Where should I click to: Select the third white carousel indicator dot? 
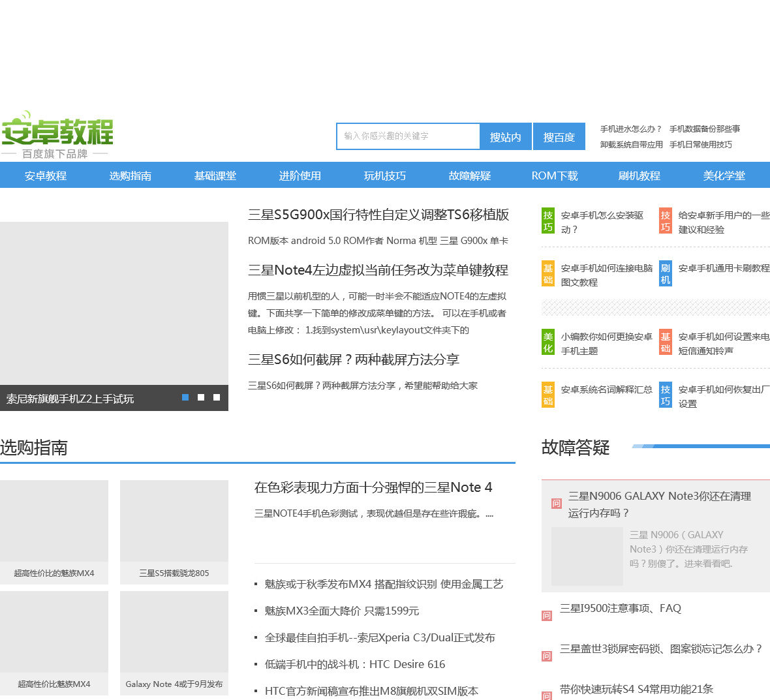[x=217, y=397]
